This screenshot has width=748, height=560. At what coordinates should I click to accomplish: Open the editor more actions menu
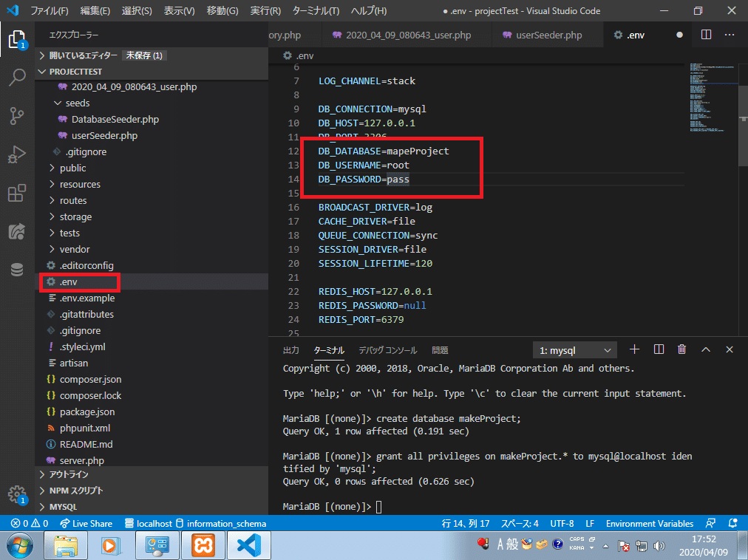pos(730,35)
